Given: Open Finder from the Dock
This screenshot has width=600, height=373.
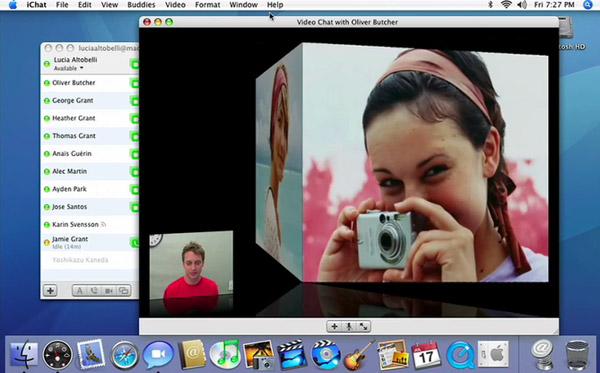Looking at the screenshot, I should 24,355.
